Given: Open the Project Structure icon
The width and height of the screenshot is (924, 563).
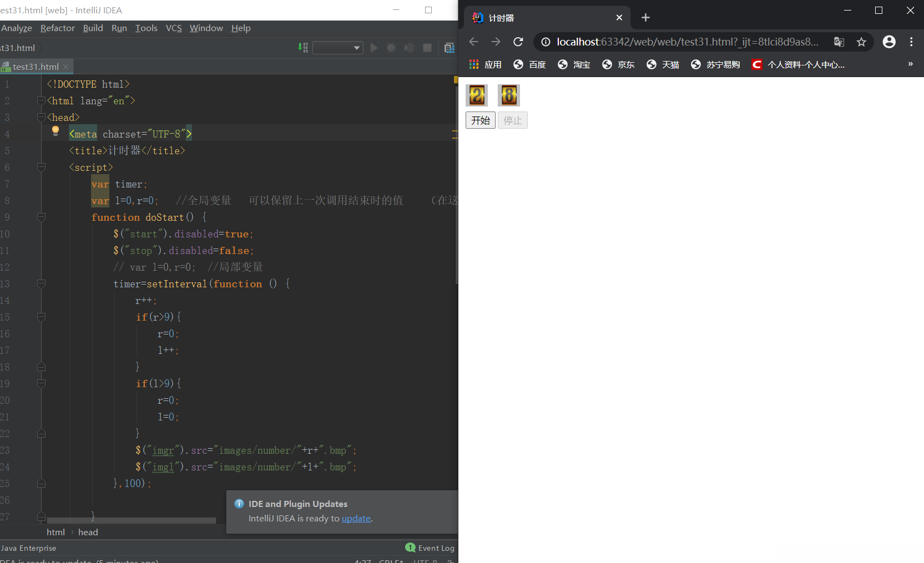Looking at the screenshot, I should 450,48.
